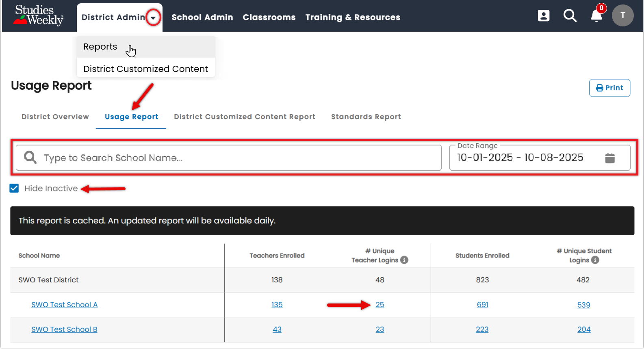Print the usage report
Screen dimensions: 644x349
coord(609,88)
